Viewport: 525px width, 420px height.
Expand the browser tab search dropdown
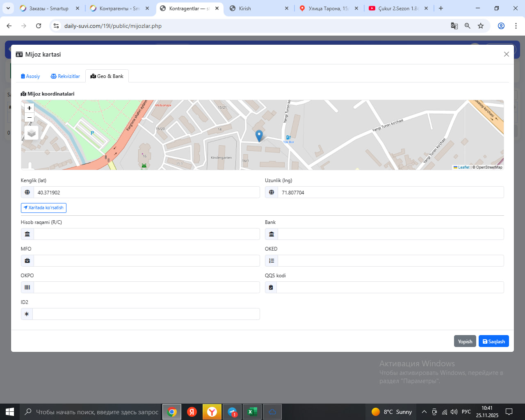pos(8,8)
